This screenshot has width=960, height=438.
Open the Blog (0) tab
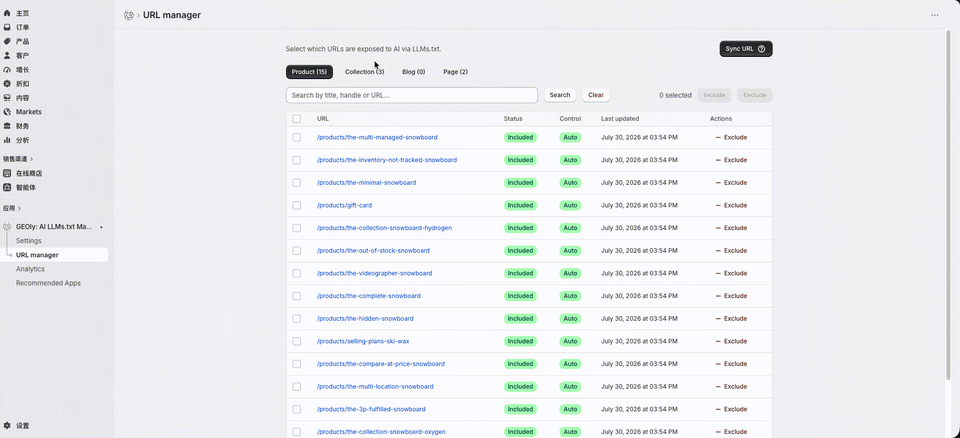point(413,72)
